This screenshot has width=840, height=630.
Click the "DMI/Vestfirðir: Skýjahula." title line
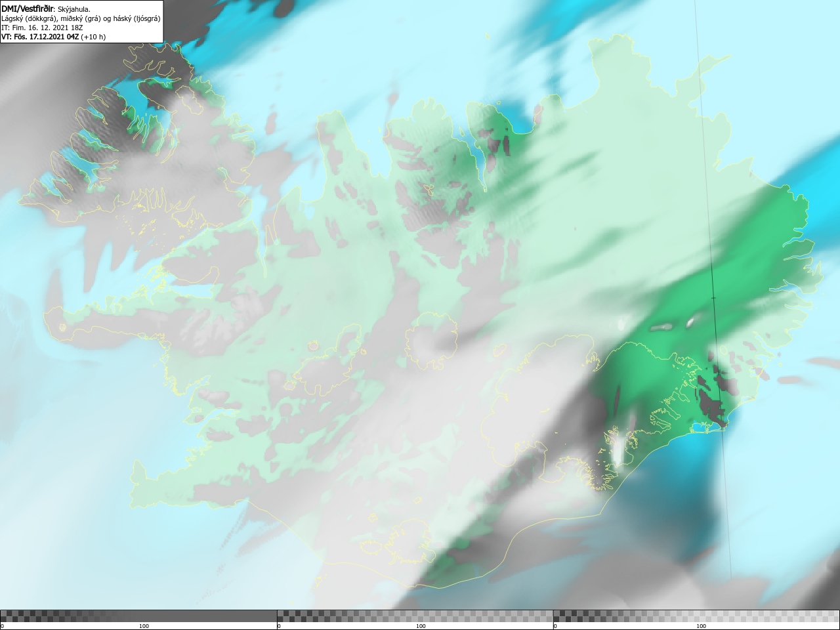point(46,9)
